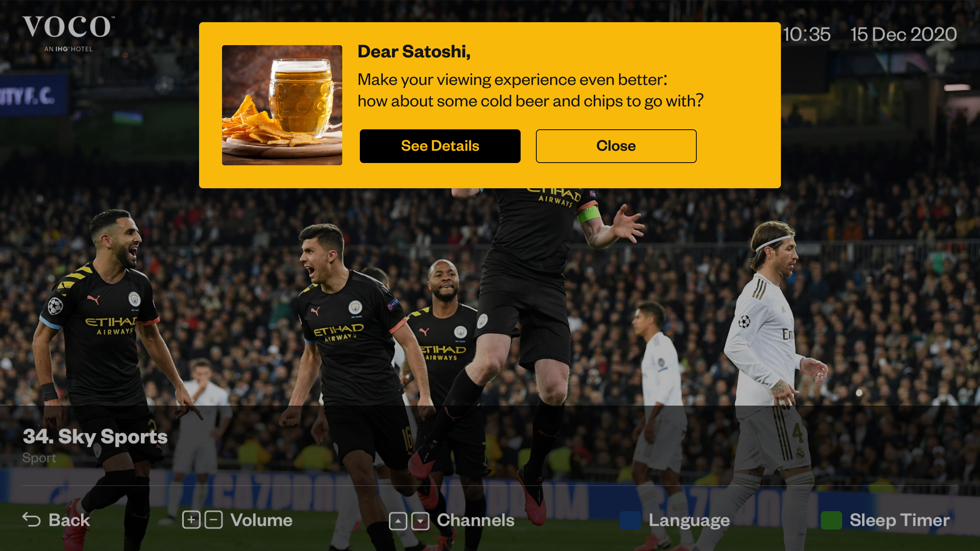Open the Language option
Screen dimensions: 980x551
click(689, 520)
